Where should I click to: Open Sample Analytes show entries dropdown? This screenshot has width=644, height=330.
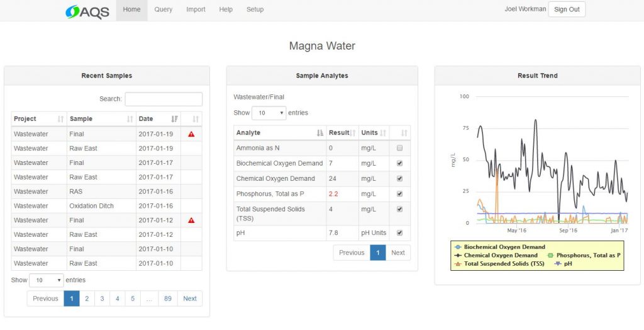pyautogui.click(x=269, y=113)
